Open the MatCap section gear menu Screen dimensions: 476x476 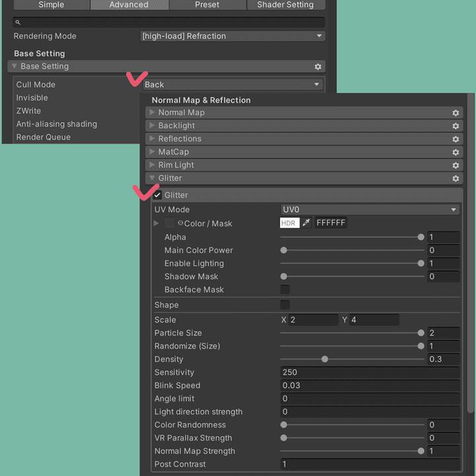coord(456,153)
